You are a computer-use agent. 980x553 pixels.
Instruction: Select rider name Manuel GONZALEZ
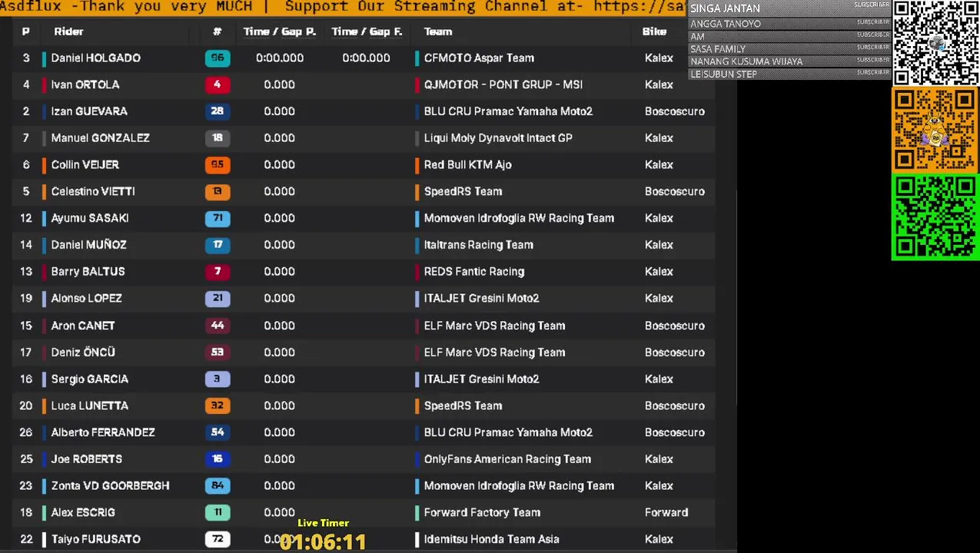tap(100, 138)
